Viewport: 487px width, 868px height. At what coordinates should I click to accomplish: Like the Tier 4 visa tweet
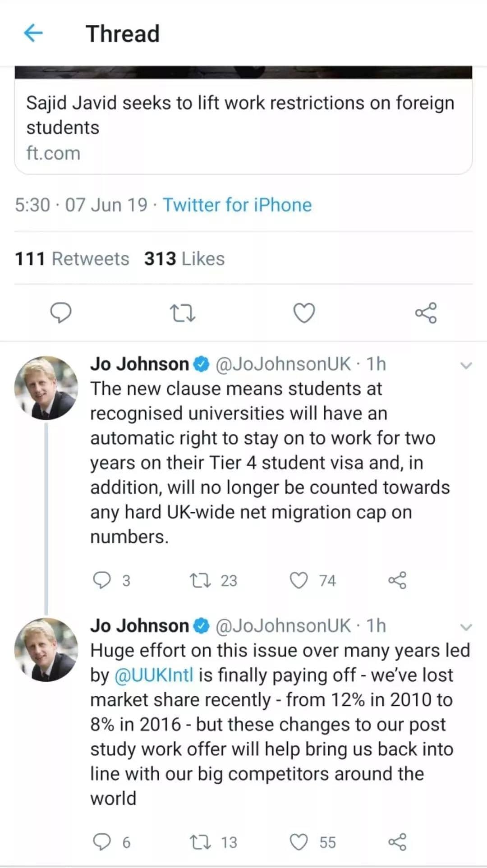[299, 580]
